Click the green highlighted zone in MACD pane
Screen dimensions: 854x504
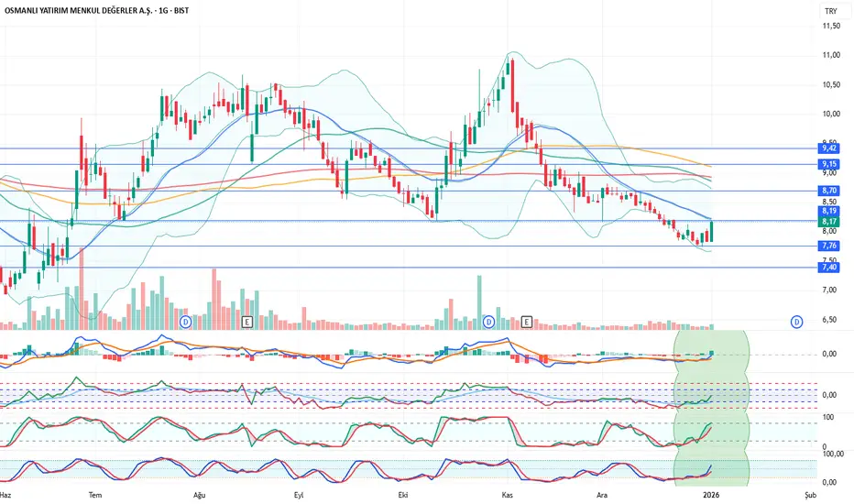(711, 353)
